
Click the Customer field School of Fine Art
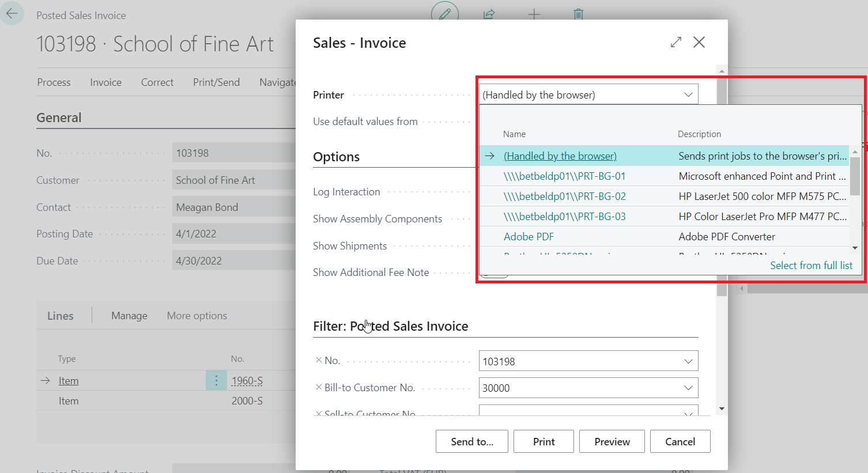click(234, 180)
